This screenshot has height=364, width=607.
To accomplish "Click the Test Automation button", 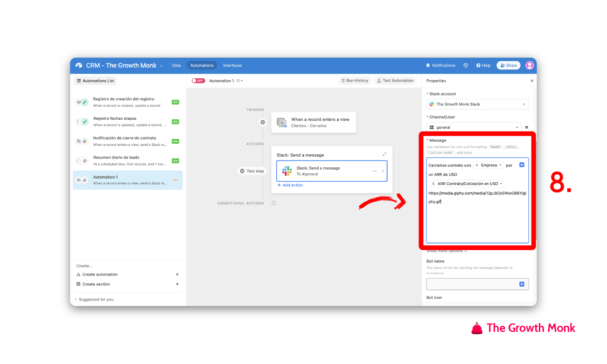I will [395, 81].
